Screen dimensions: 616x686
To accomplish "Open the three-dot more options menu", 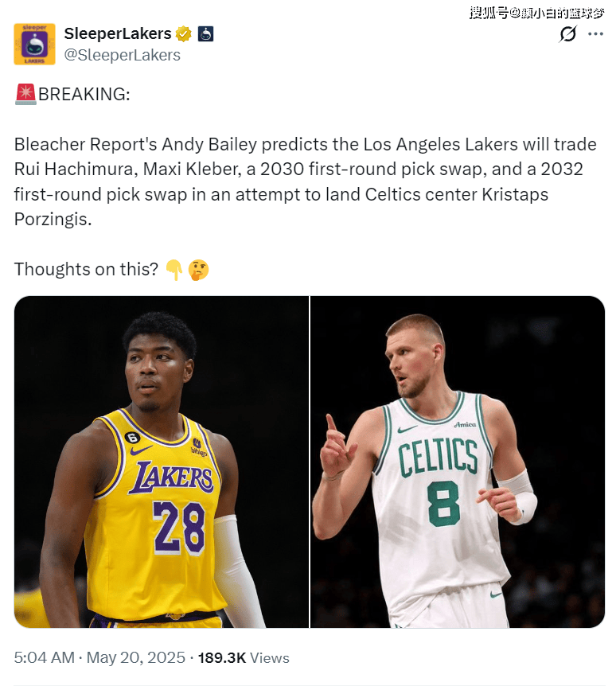I will [595, 33].
